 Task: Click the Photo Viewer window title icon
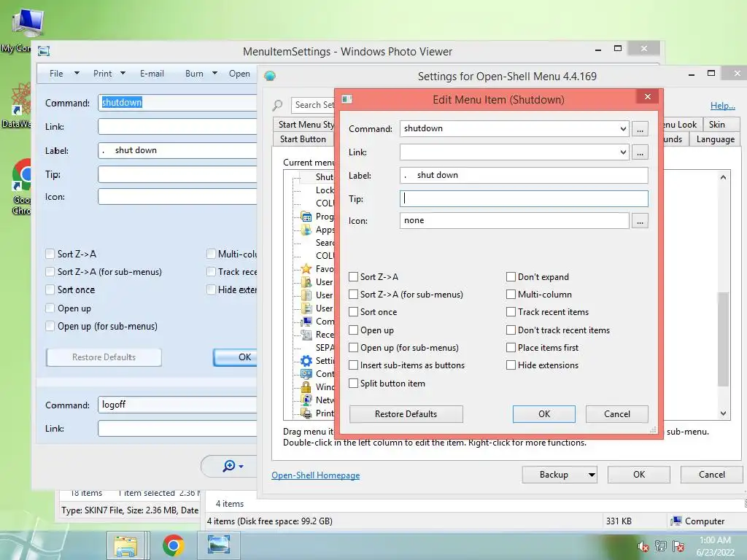44,51
